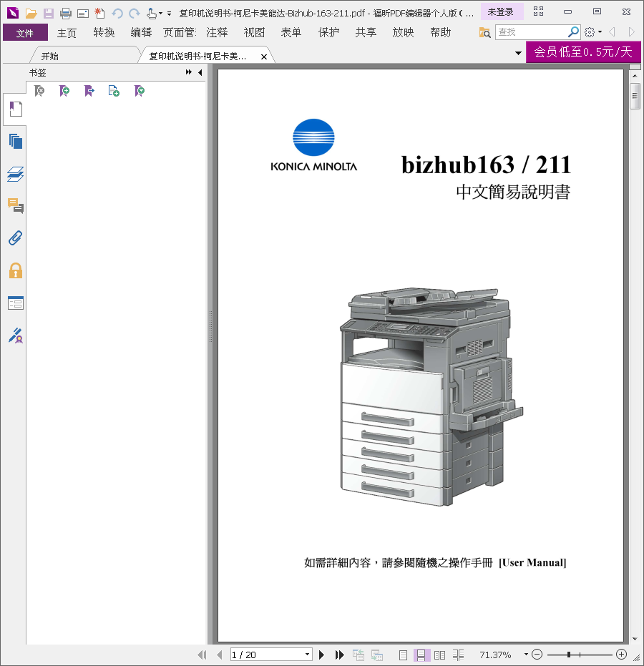The width and height of the screenshot is (644, 666).
Task: Click the new blank PDF icon
Action: [x=100, y=14]
